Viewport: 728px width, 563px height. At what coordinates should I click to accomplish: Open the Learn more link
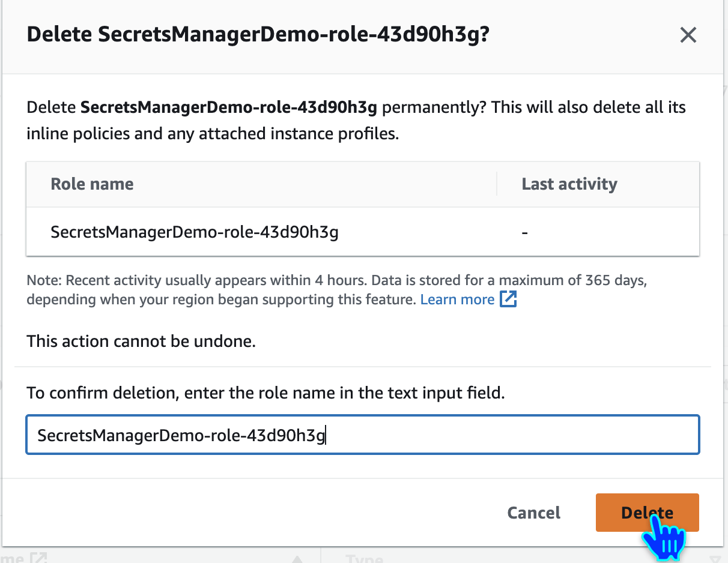(x=457, y=300)
